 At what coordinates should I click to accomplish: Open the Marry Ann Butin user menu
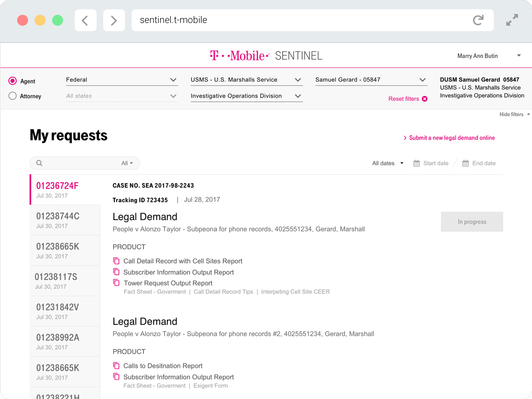click(489, 56)
